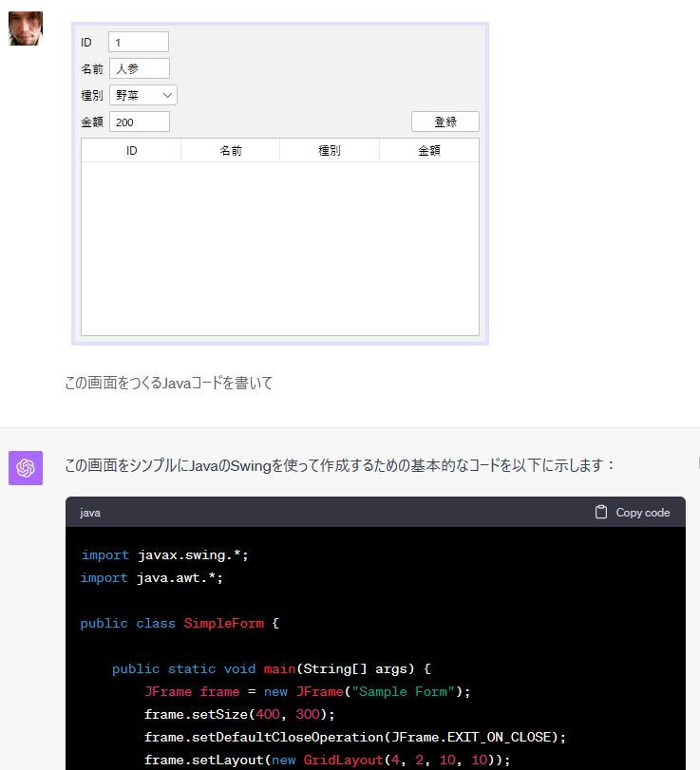Viewport: 700px width, 770px height.
Task: Click the code line 'import java.awt.*;'
Action: (152, 578)
